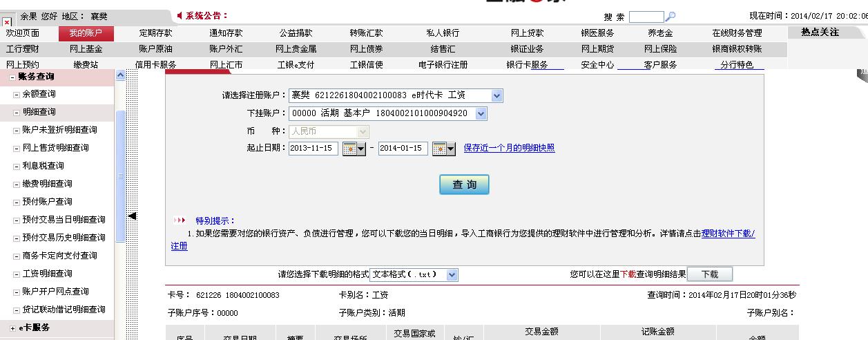The height and width of the screenshot is (340, 868).
Task: Open the 网上期货 menu
Action: click(x=597, y=49)
